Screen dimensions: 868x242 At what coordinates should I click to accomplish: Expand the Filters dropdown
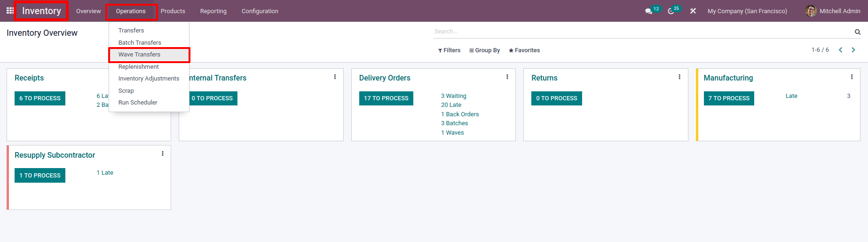450,50
